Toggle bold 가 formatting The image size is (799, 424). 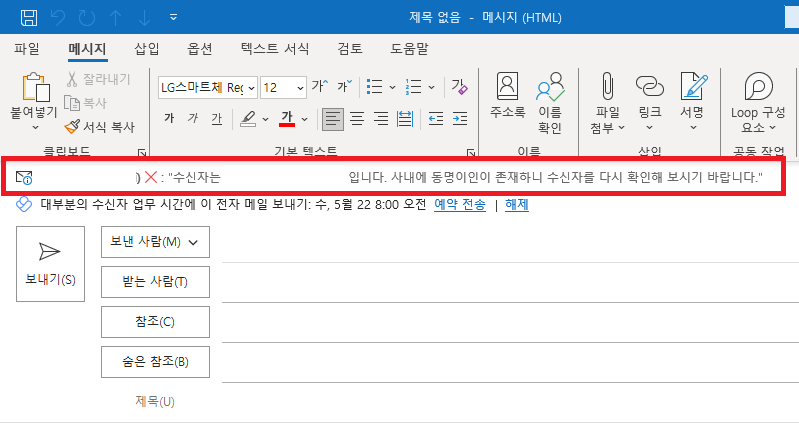tap(169, 118)
